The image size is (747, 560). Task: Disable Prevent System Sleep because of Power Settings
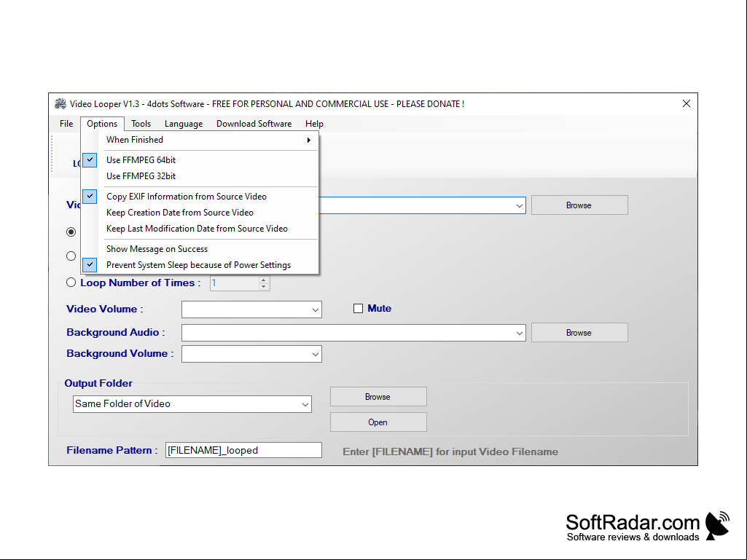(x=200, y=265)
